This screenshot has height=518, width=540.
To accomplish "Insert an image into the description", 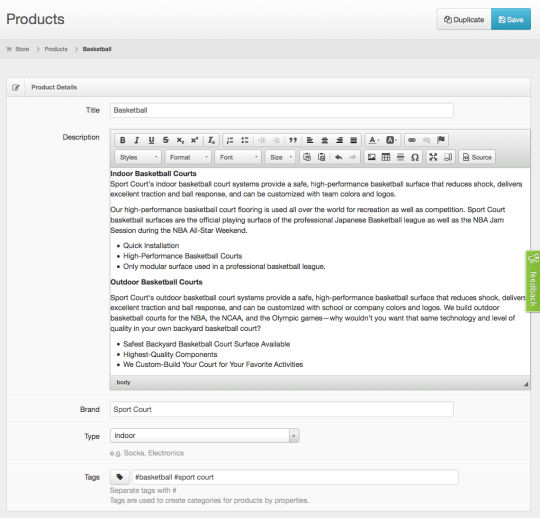I will (372, 157).
